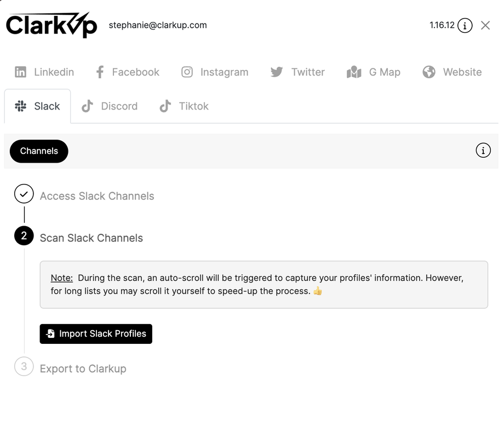The height and width of the screenshot is (421, 504).
Task: Switch to the Tiktok tab
Action: pyautogui.click(x=184, y=106)
